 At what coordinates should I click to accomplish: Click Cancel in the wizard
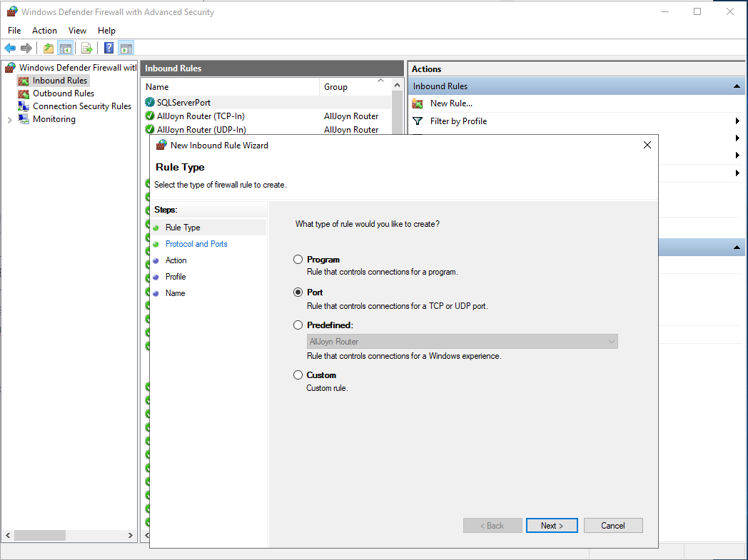613,526
